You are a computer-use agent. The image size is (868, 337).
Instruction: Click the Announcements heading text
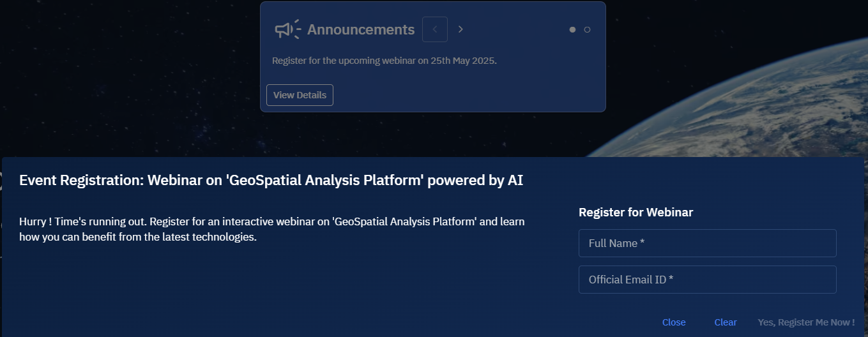click(x=361, y=29)
